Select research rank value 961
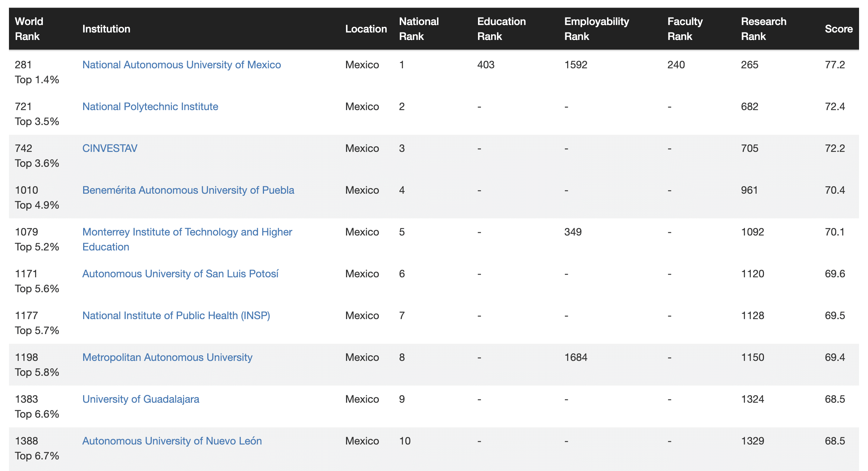The width and height of the screenshot is (868, 471). coord(749,190)
